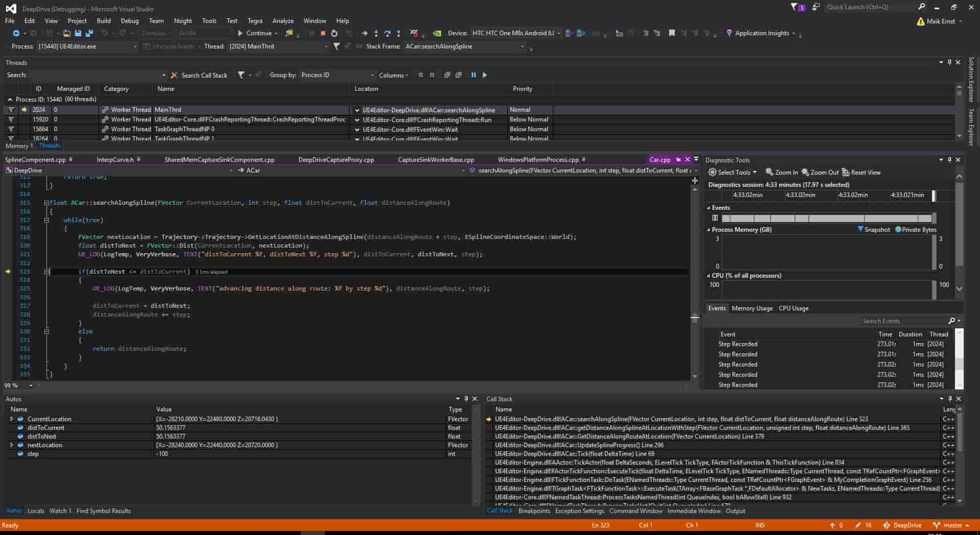Viewport: 980px width, 535px height.
Task: Click the feedback icon beside Quick Launch
Action: pyautogui.click(x=816, y=7)
